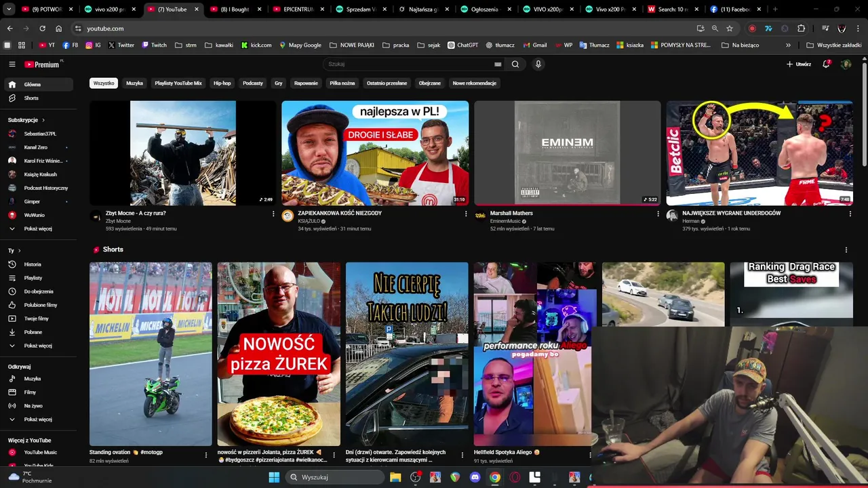The height and width of the screenshot is (488, 868).
Task: Open Subskrypcje section chevron heading
Action: click(26, 120)
